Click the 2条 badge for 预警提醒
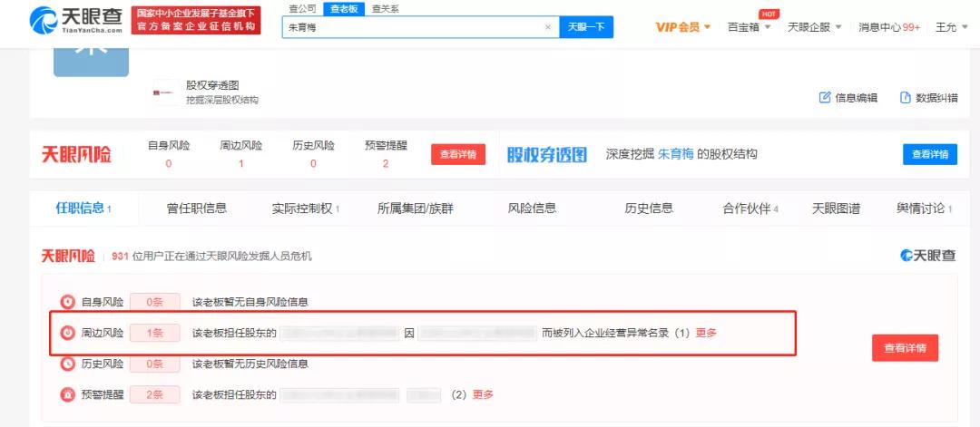The width and height of the screenshot is (980, 427). pos(155,394)
